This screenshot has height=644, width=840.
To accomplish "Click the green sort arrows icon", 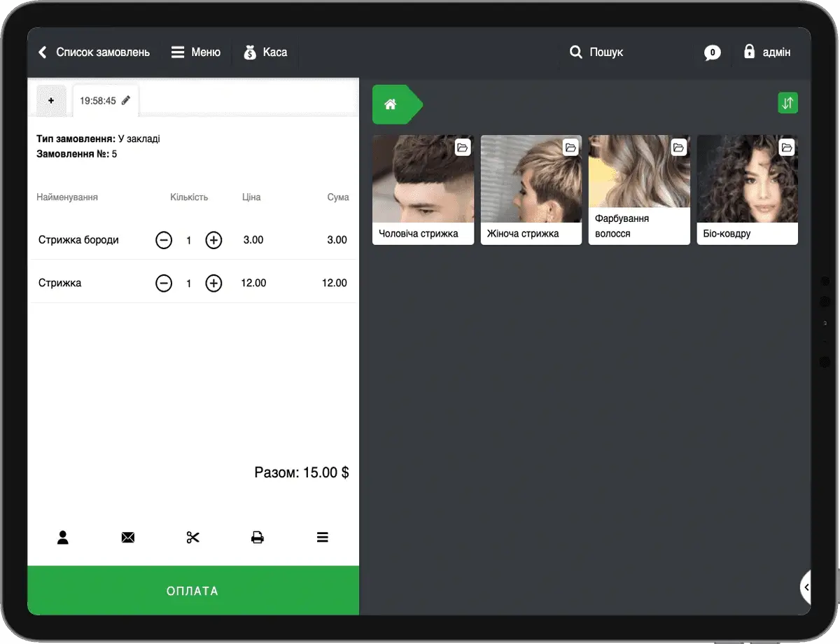I will pyautogui.click(x=787, y=104).
